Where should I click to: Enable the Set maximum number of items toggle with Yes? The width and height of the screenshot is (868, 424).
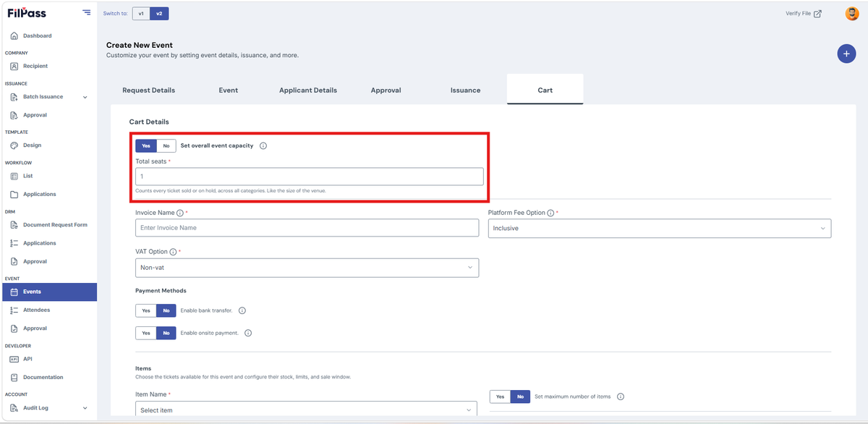coord(500,397)
